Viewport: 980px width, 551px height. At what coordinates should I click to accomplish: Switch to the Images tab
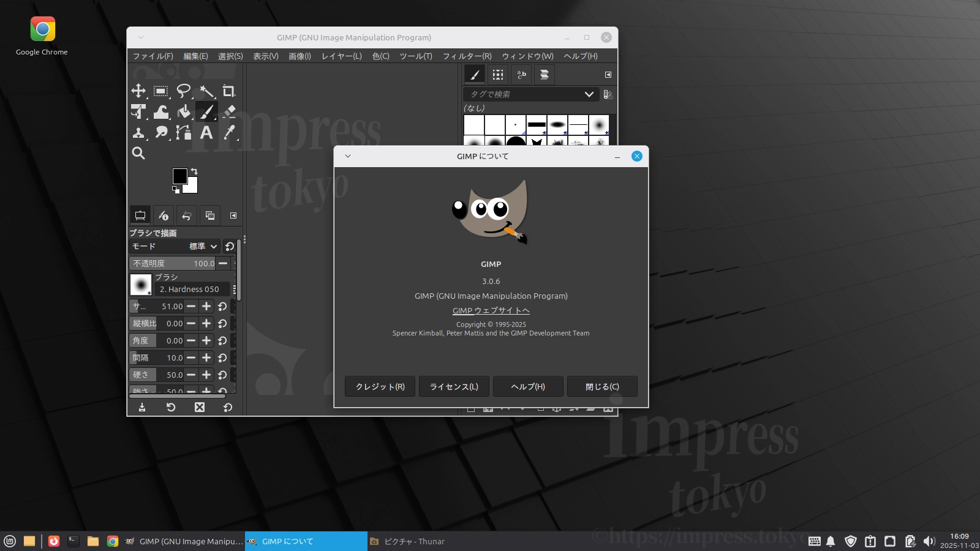click(x=210, y=216)
